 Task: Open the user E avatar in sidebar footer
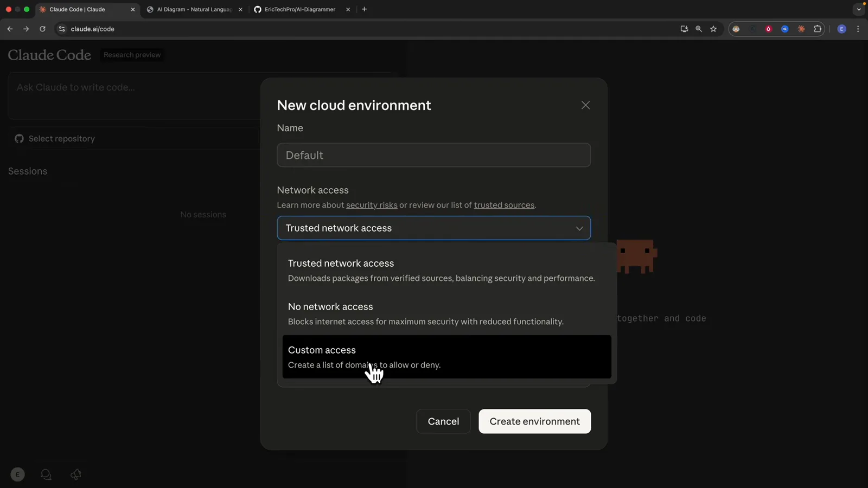point(17,474)
